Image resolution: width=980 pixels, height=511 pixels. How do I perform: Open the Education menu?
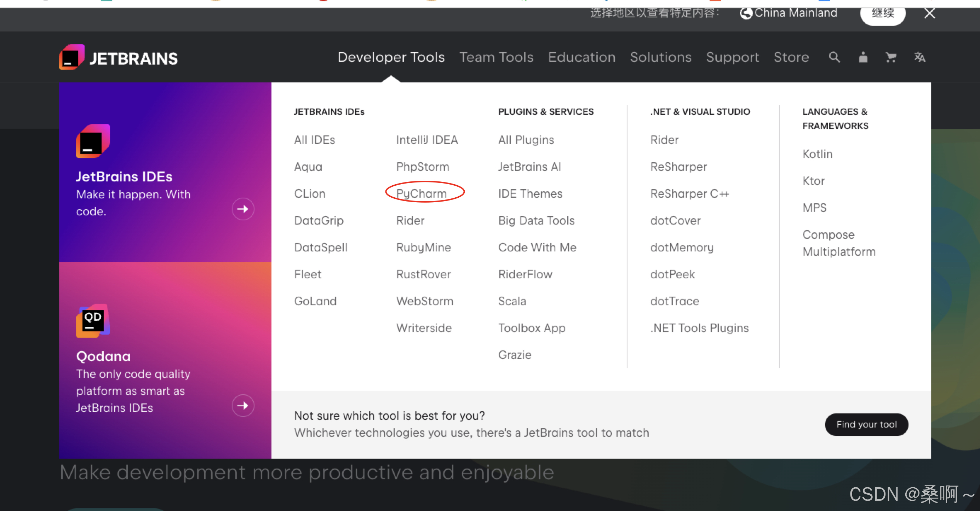tap(581, 57)
